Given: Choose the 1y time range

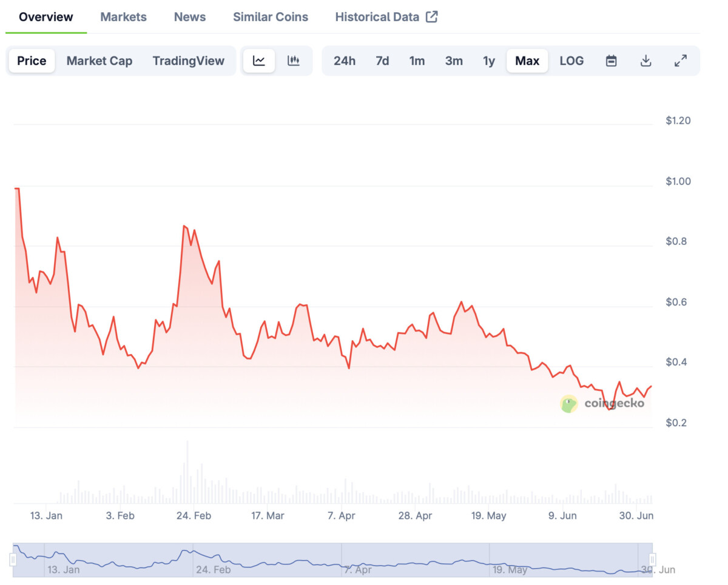Looking at the screenshot, I should point(489,61).
